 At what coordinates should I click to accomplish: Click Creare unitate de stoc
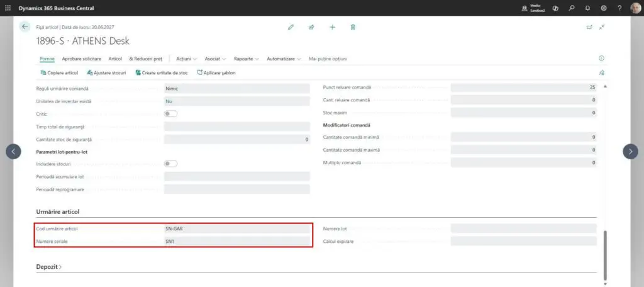click(x=162, y=73)
